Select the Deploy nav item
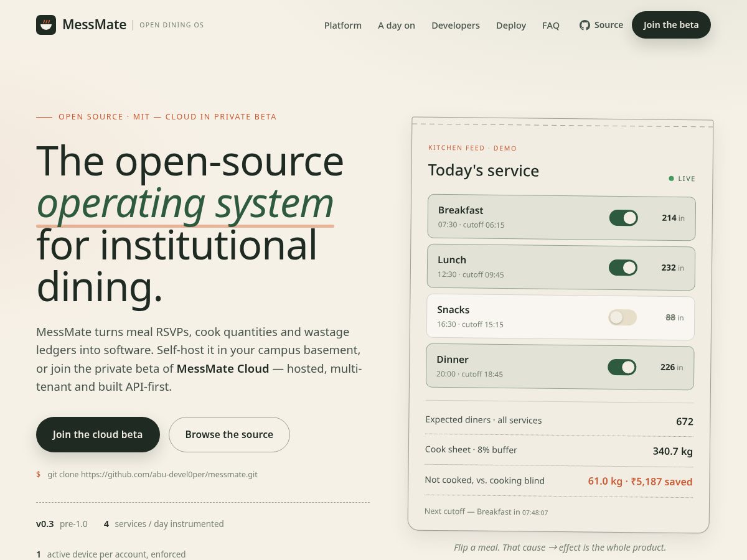Viewport: 747px width, 560px height. [x=511, y=26]
